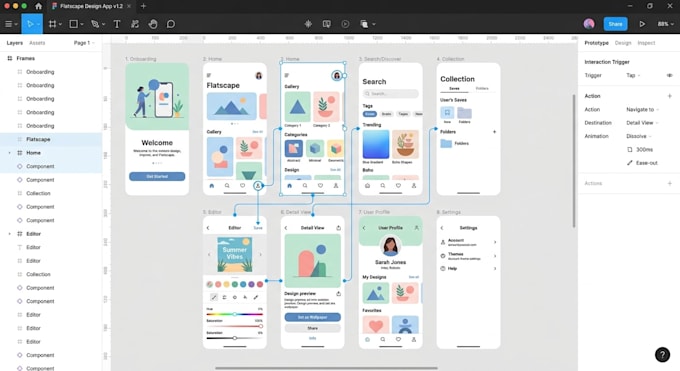Switch to the Layers tab
This screenshot has width=680, height=371.
click(14, 43)
